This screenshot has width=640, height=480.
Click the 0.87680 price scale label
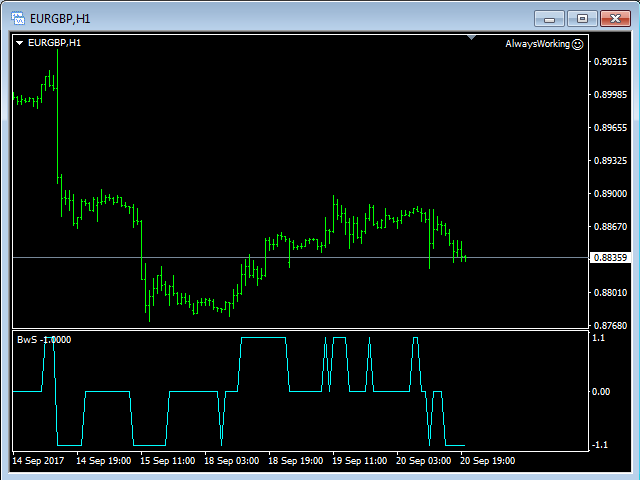(x=610, y=325)
